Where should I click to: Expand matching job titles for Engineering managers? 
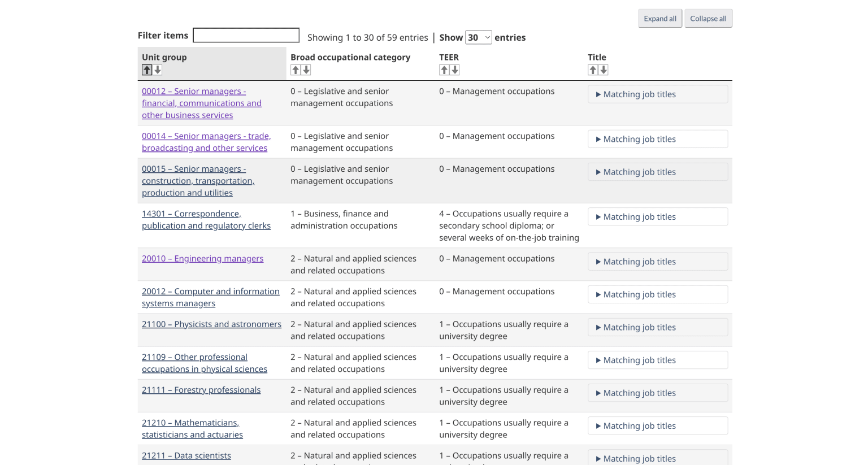[x=657, y=262]
